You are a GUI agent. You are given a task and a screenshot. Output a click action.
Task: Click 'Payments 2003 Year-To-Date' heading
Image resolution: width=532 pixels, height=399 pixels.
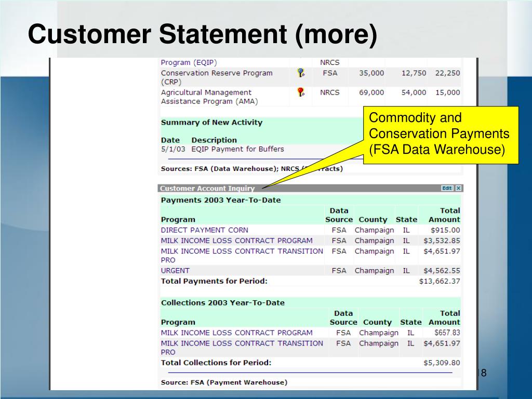click(x=221, y=200)
